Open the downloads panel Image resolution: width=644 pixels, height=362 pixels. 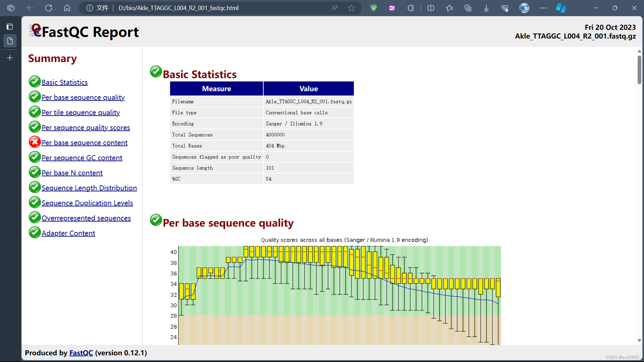point(486,8)
